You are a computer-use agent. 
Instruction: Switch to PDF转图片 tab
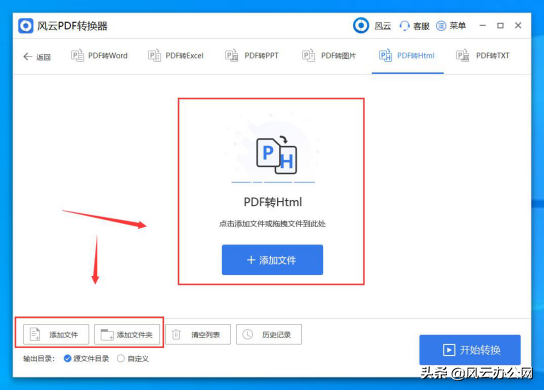pyautogui.click(x=329, y=56)
